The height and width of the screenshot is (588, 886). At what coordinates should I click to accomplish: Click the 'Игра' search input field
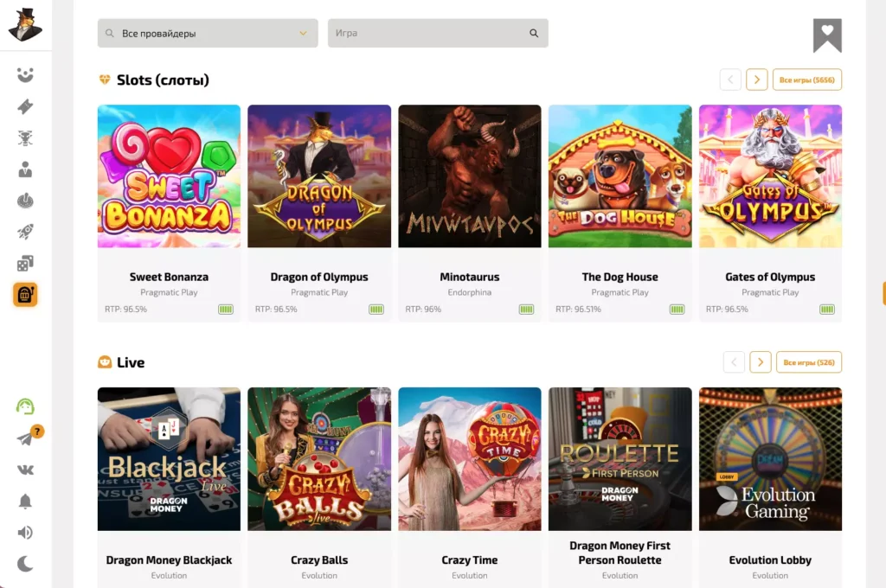(429, 34)
